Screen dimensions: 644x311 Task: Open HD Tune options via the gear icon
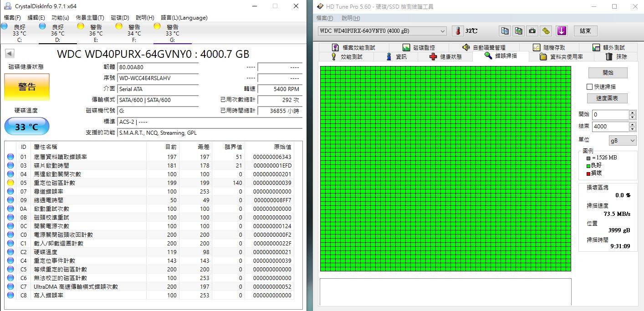click(546, 31)
